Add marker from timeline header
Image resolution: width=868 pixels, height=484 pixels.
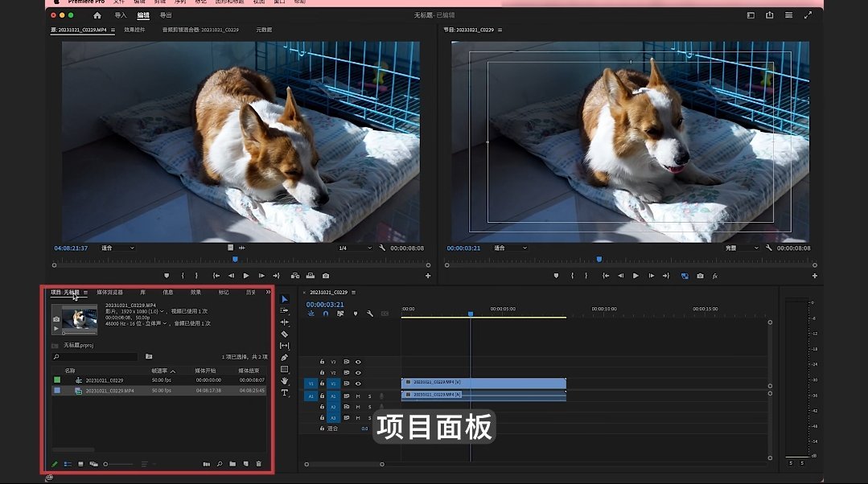tap(356, 314)
